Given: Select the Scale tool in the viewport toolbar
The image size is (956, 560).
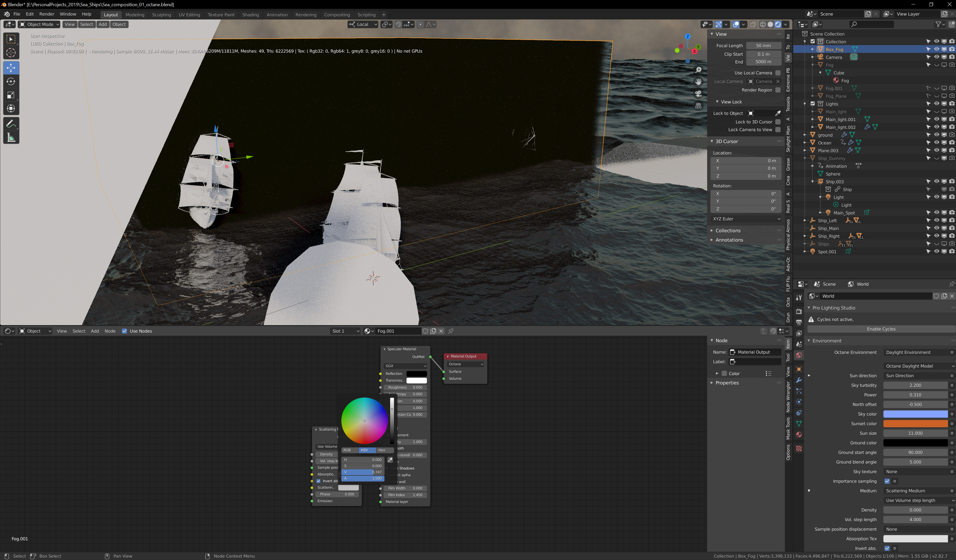Looking at the screenshot, I should [11, 95].
